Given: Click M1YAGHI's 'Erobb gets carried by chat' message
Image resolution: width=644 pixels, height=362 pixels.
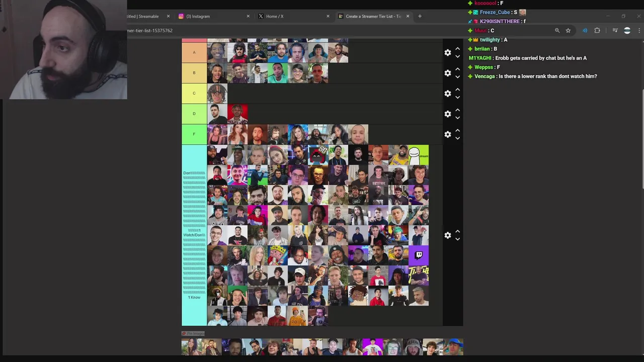Looking at the screenshot, I should [x=541, y=58].
